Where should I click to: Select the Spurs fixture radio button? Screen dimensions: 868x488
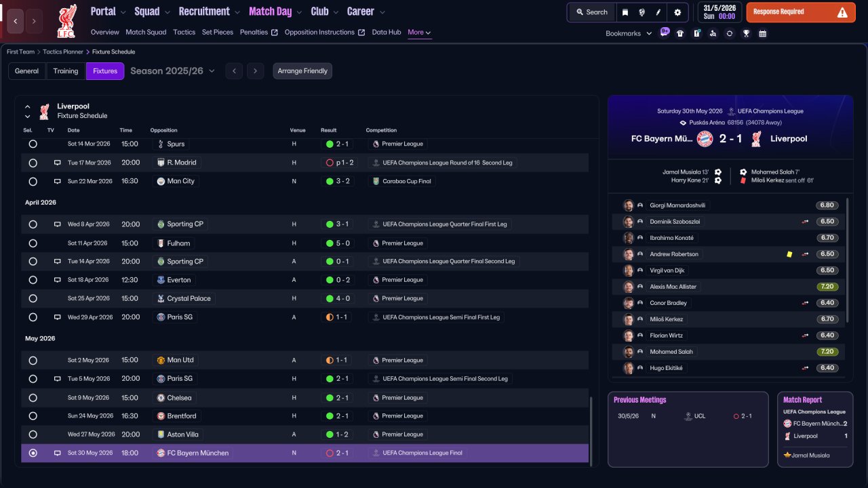33,144
